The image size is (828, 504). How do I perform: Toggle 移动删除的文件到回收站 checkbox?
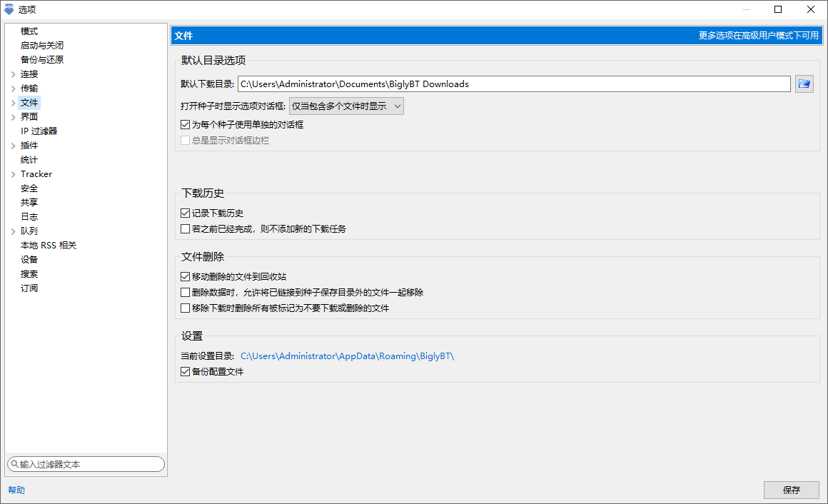tap(185, 276)
